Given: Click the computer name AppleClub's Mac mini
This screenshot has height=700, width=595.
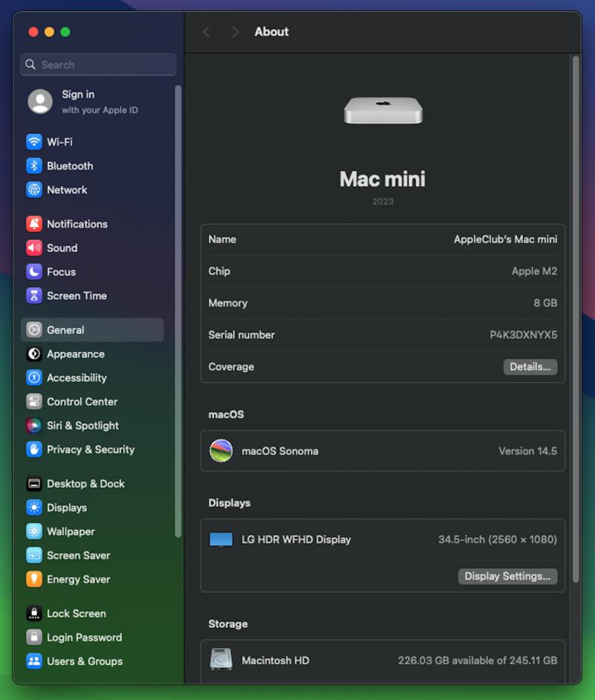Looking at the screenshot, I should pyautogui.click(x=505, y=240).
